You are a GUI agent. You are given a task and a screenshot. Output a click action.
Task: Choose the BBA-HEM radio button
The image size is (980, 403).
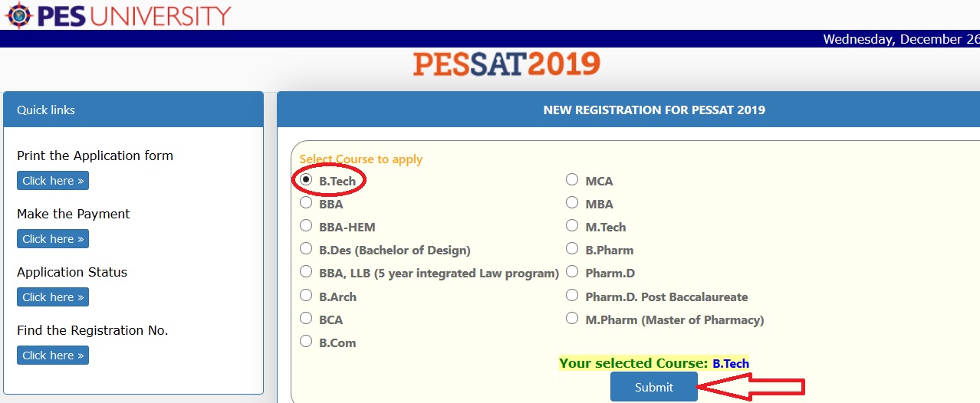[306, 226]
